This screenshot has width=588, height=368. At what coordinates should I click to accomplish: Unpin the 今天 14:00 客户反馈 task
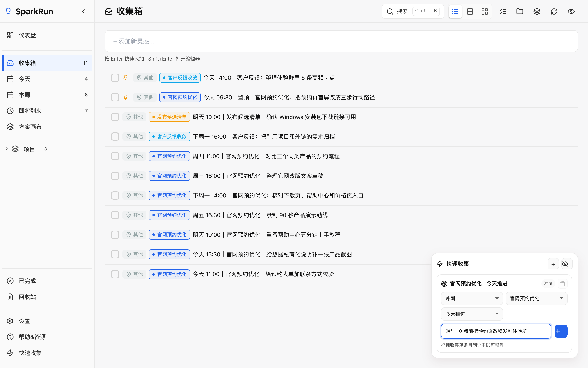tap(125, 78)
